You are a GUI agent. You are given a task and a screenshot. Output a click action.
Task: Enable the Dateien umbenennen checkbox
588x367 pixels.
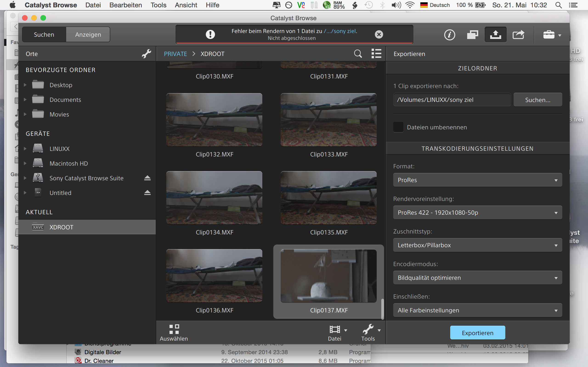coord(398,127)
